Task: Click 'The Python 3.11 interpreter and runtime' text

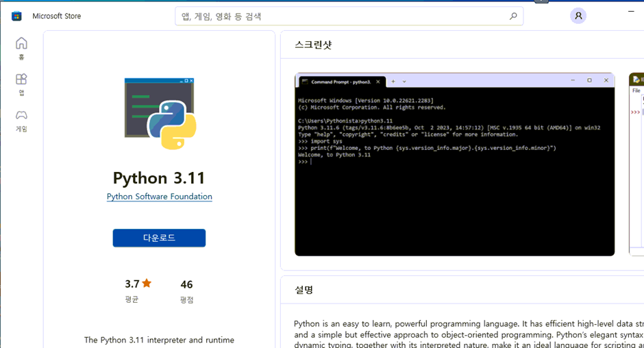Action: point(159,340)
